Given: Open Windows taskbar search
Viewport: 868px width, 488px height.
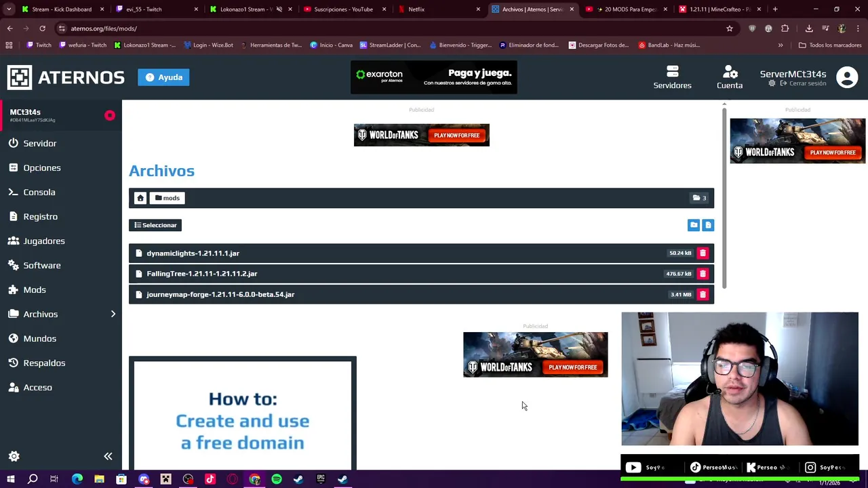Looking at the screenshot, I should point(33,479).
